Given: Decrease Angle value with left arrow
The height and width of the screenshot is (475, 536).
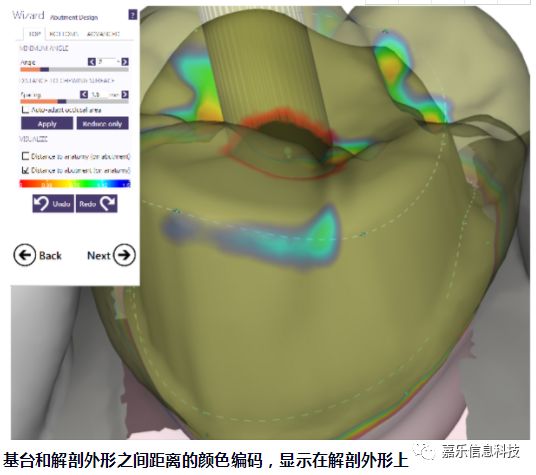Looking at the screenshot, I should (x=92, y=62).
